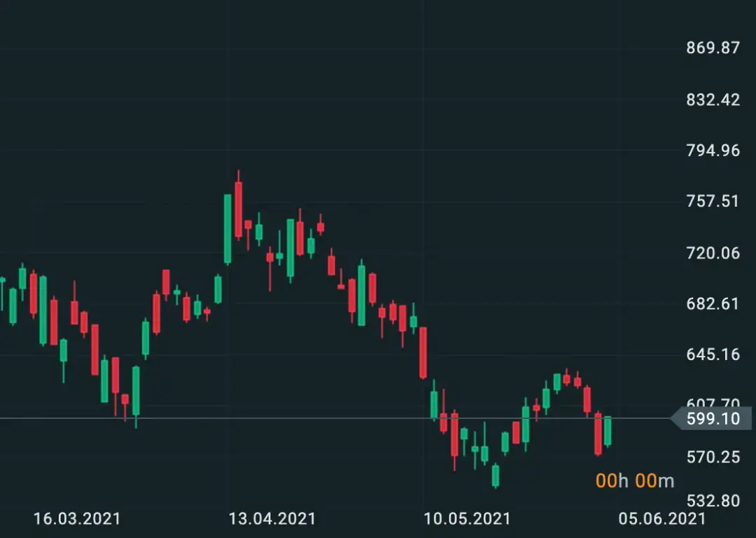The height and width of the screenshot is (538, 756).
Task: Click the 720.06 price axis label
Action: [713, 253]
